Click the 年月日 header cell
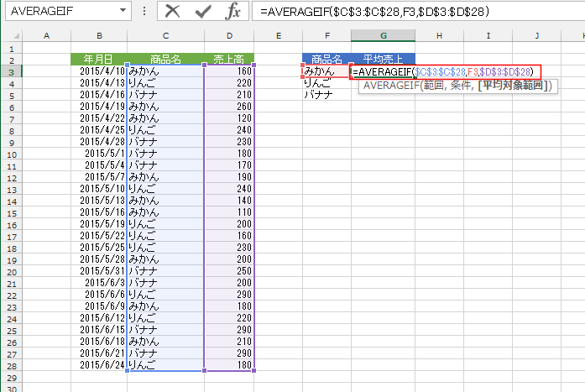This screenshot has height=392, width=585. tap(99, 60)
